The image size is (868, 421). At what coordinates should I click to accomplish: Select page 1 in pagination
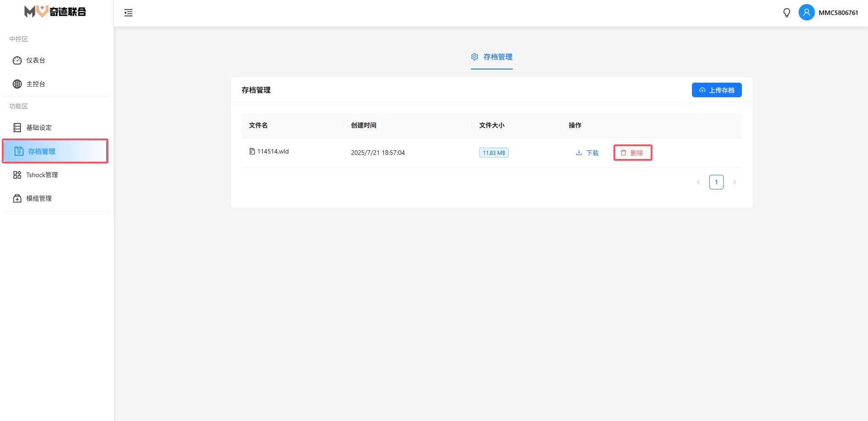[716, 182]
